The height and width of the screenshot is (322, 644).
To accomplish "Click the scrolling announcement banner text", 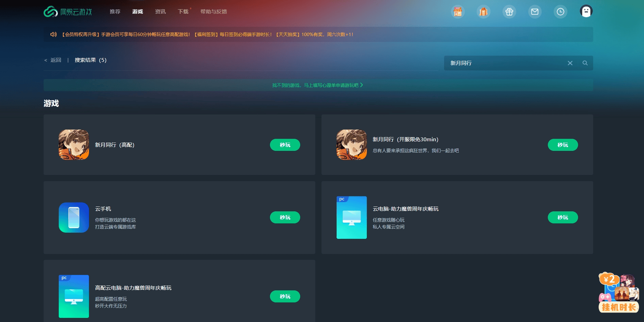I will coord(207,34).
